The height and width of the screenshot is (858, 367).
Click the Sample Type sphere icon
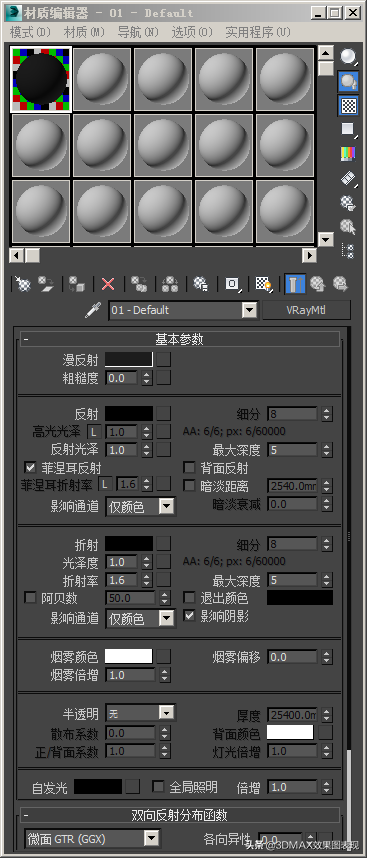[348, 56]
